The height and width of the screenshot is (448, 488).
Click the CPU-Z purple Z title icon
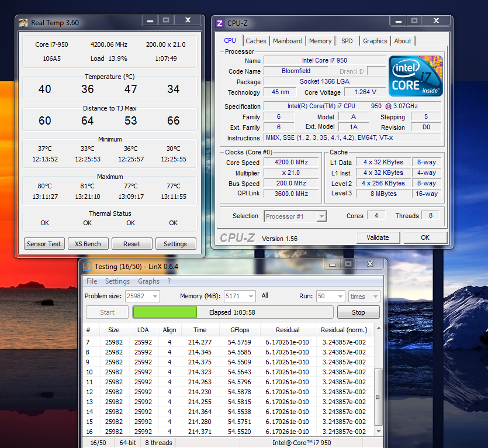(x=220, y=23)
